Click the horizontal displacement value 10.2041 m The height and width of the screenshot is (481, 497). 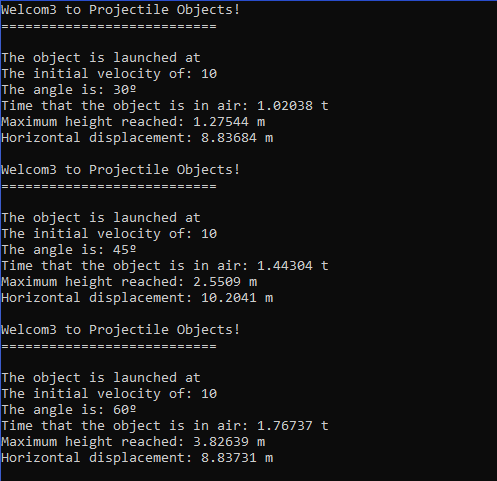click(x=237, y=298)
